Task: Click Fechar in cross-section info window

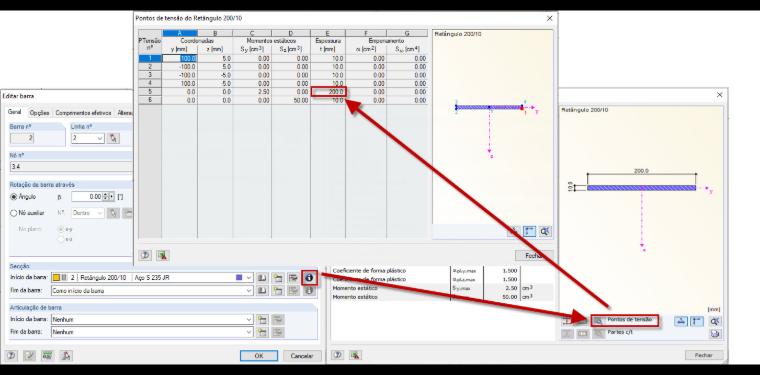Action: point(704,355)
